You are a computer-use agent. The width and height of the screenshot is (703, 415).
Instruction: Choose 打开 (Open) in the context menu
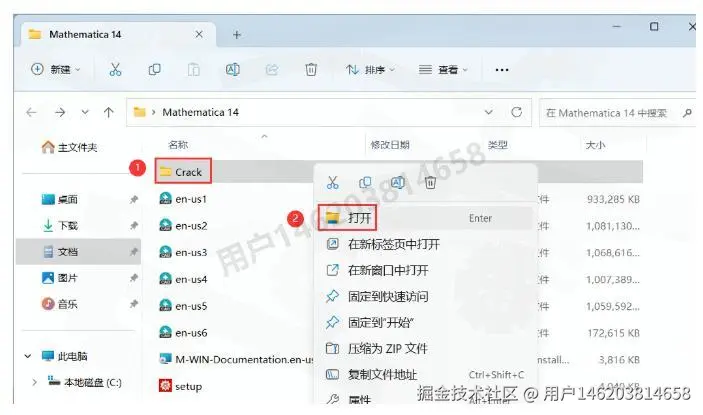[x=425, y=218]
